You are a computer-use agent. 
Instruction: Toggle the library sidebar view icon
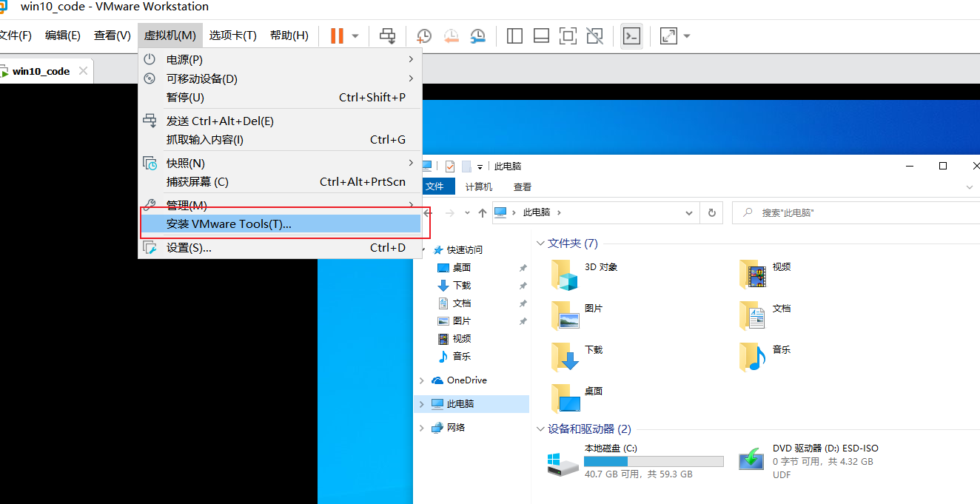(514, 36)
